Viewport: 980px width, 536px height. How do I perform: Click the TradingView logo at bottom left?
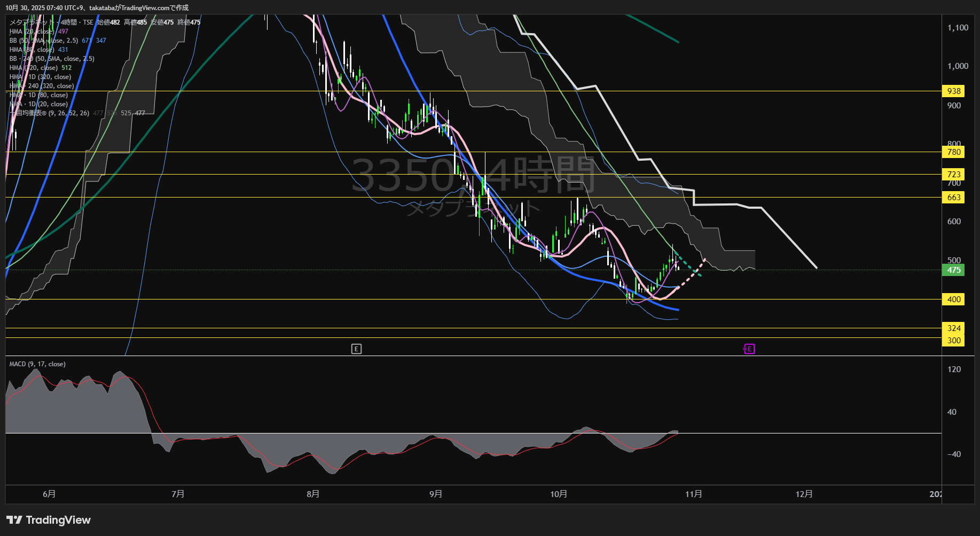[14, 520]
